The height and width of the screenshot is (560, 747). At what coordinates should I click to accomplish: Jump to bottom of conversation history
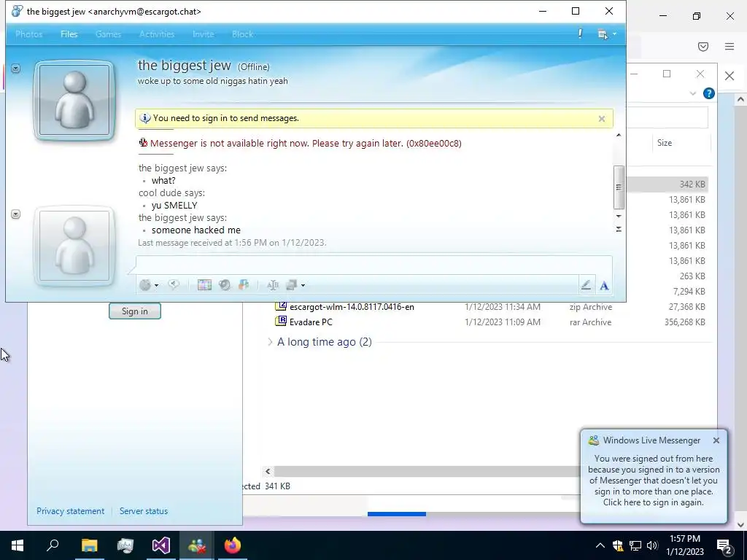point(619,229)
